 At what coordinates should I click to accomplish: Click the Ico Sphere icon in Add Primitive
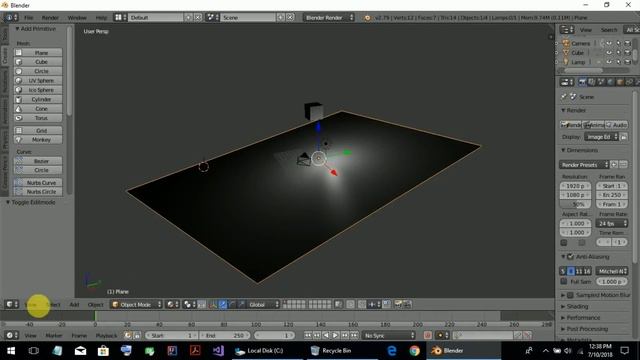(x=19, y=90)
